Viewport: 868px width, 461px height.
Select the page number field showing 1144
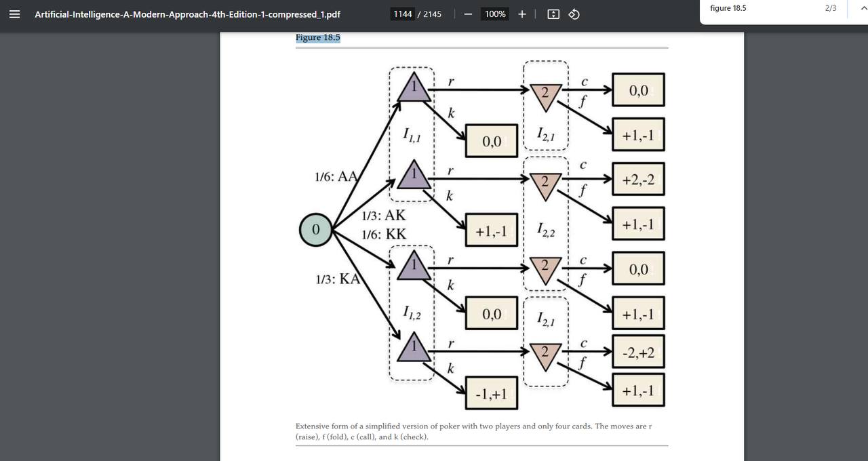[x=402, y=14]
